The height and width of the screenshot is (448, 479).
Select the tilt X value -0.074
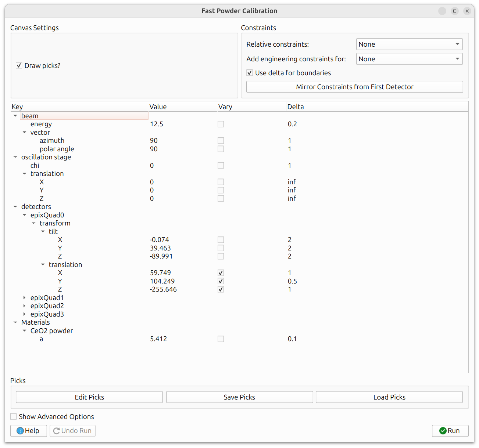click(x=160, y=240)
